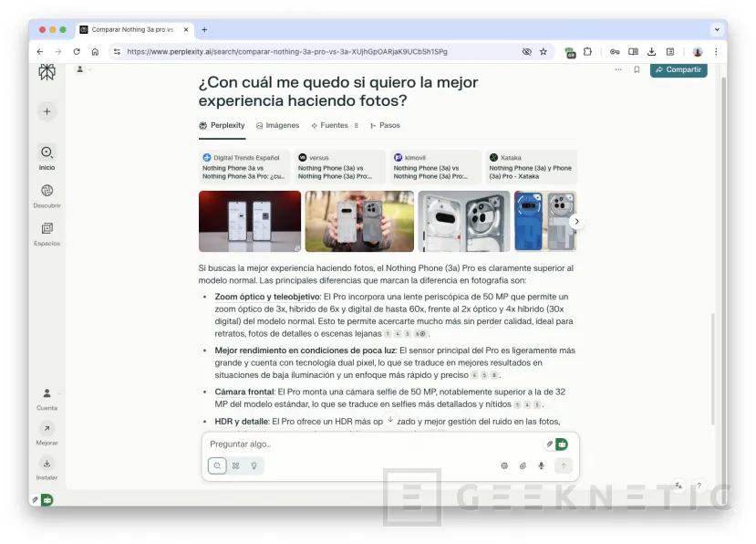Open Digital Trends Español source card
The height and width of the screenshot is (544, 756).
point(244,167)
